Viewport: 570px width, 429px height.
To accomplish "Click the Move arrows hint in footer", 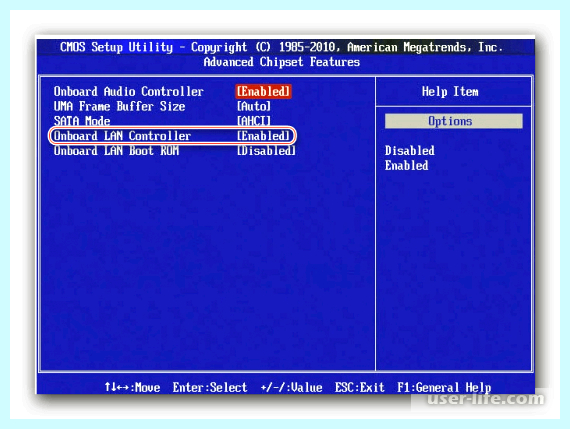I will 132,387.
